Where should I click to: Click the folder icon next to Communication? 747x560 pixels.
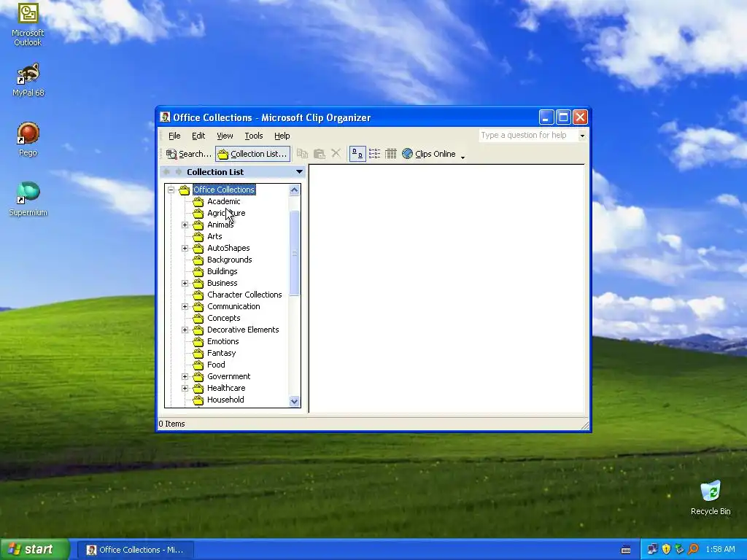pyautogui.click(x=198, y=307)
